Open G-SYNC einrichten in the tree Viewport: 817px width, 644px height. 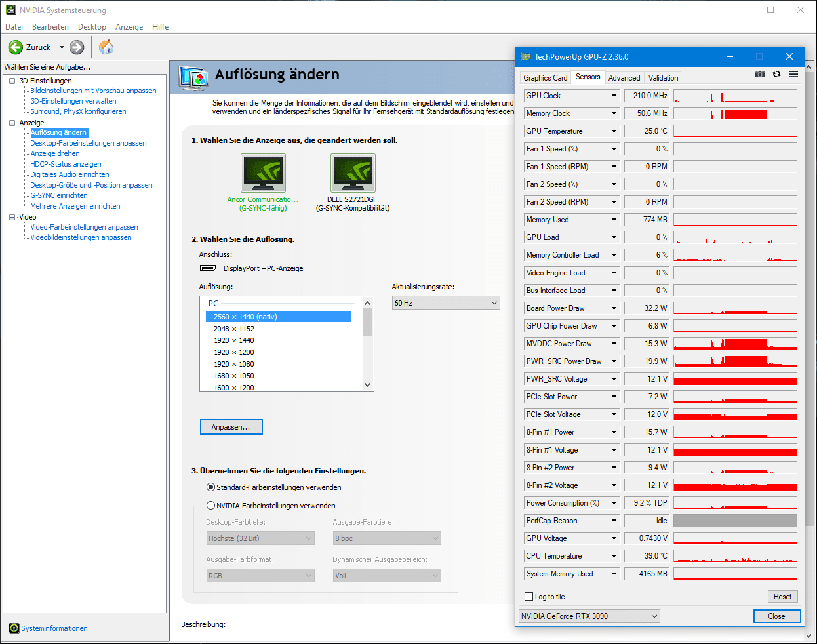coord(59,195)
